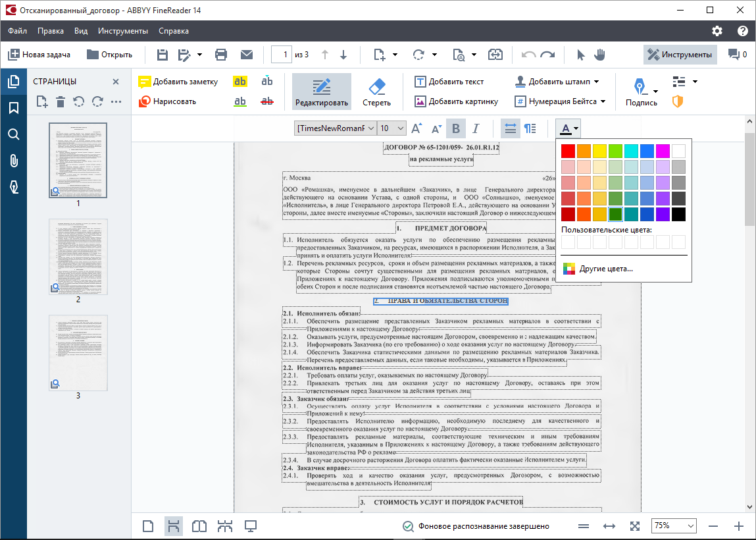Open the Справка menu
756x540 pixels.
click(174, 31)
